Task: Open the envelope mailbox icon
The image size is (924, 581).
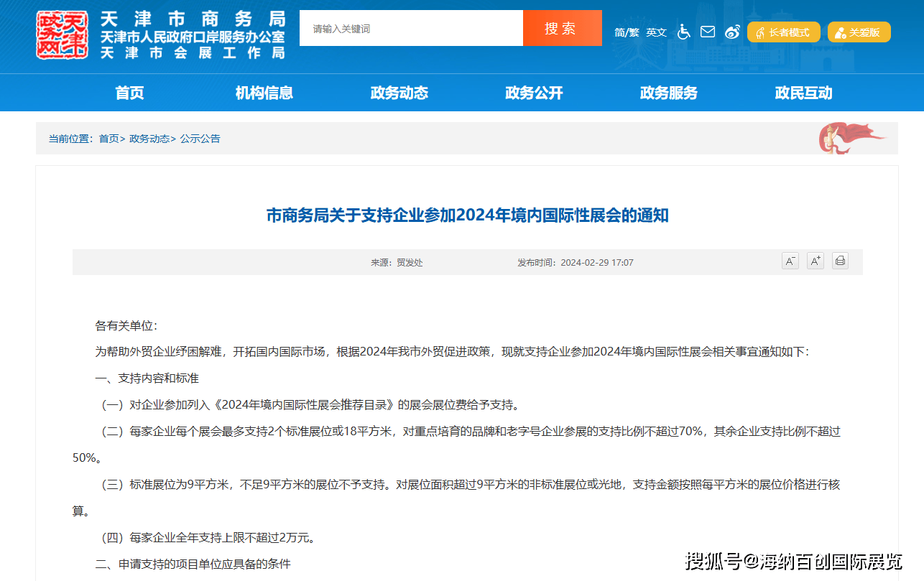Action: (x=708, y=32)
